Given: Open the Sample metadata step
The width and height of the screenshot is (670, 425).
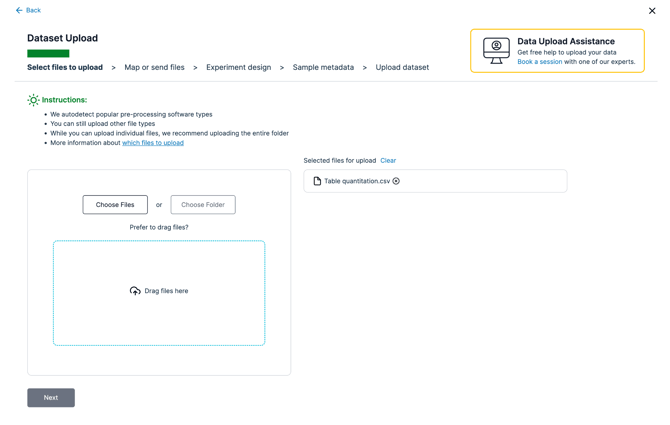Looking at the screenshot, I should click(323, 68).
